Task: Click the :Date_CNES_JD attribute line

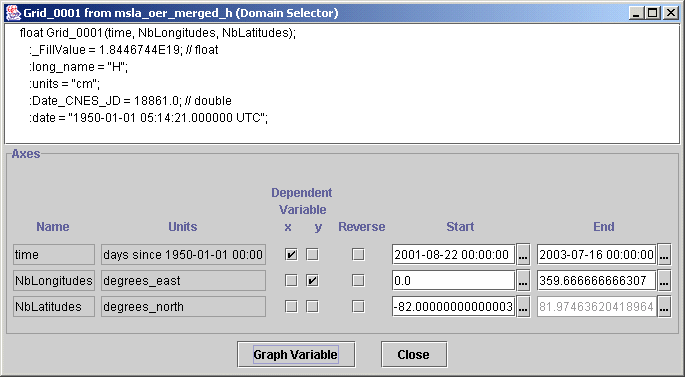Action: pyautogui.click(x=131, y=101)
